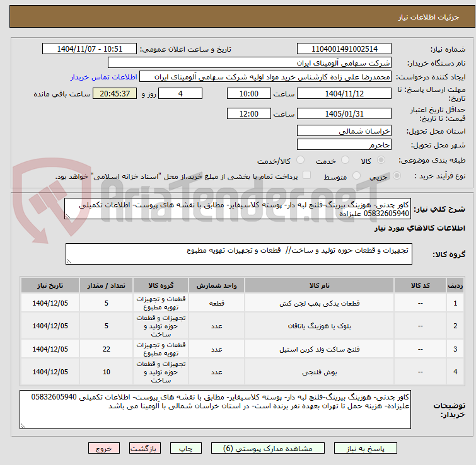Click the پاسخ به نیاز button
Screen dimensions: 476x465
(366, 449)
